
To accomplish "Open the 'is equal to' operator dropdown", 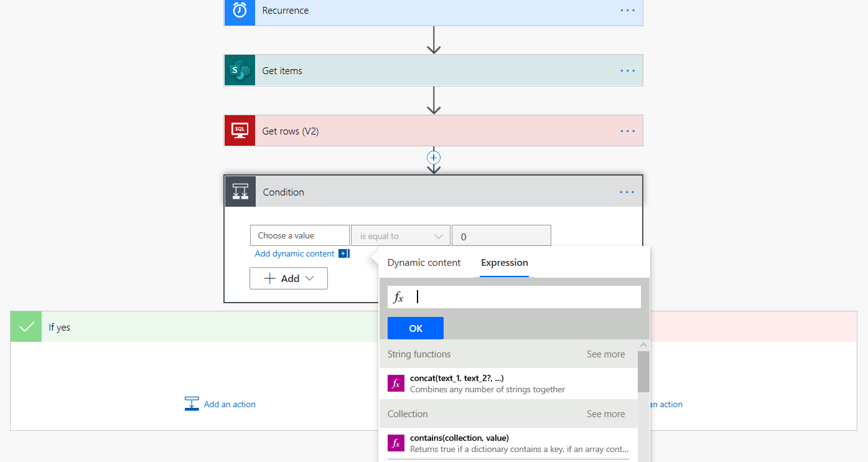I will click(x=400, y=235).
